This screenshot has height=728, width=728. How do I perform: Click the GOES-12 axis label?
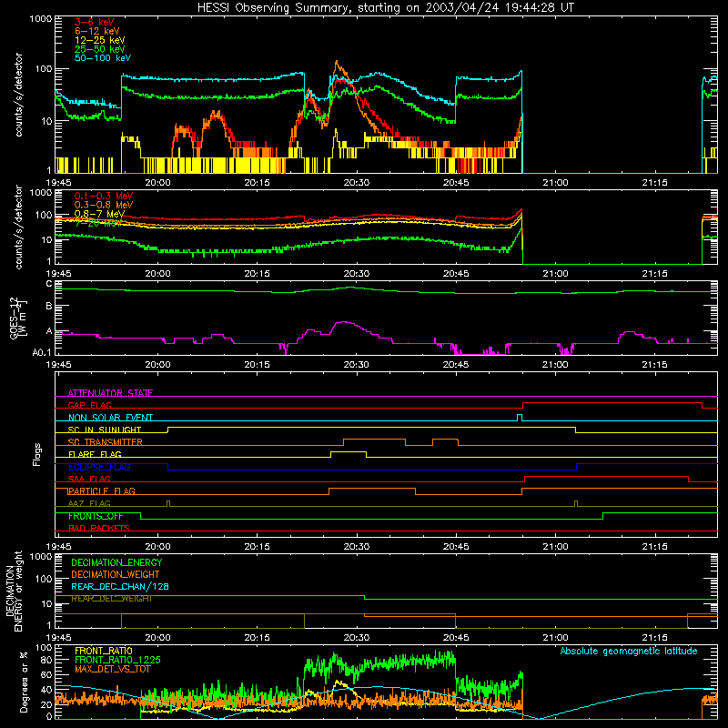click(17, 318)
